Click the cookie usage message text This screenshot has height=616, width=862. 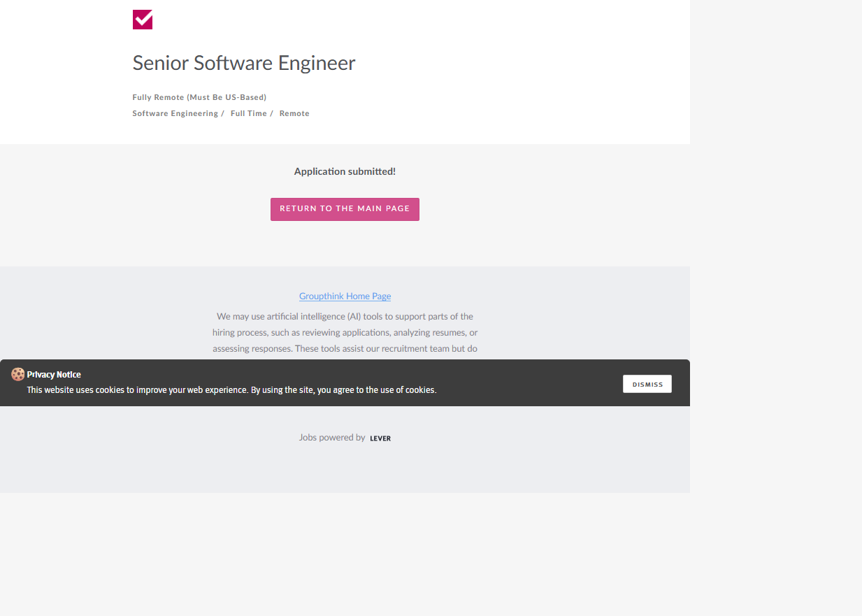(231, 390)
